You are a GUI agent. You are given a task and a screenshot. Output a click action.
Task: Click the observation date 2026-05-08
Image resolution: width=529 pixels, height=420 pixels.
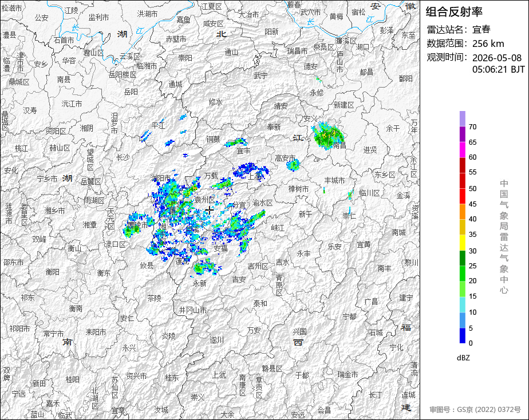[496, 58]
